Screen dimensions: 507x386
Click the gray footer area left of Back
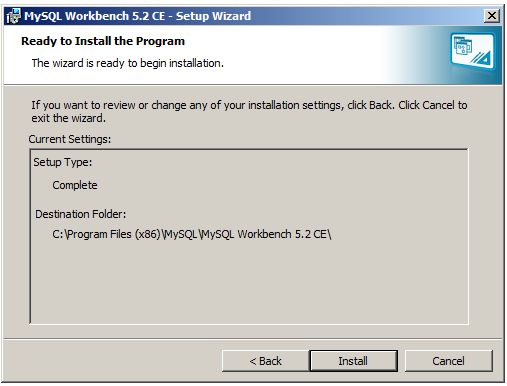point(113,361)
